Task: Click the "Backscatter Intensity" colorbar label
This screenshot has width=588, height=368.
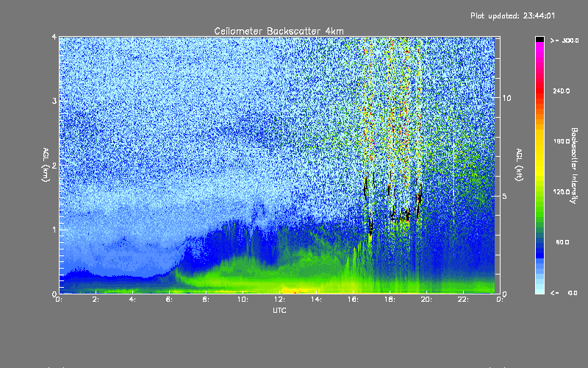Action: tap(574, 166)
